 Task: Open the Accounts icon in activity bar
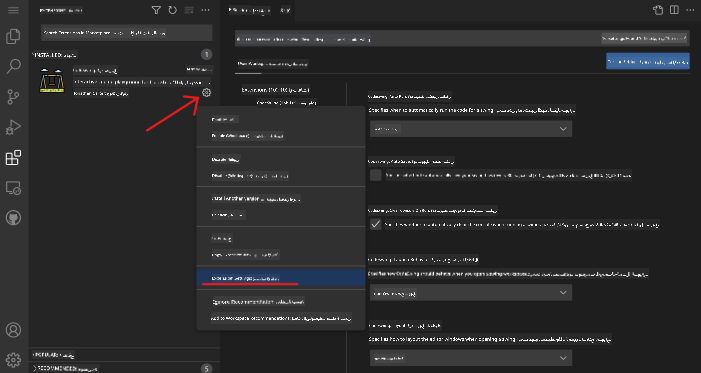coord(13,330)
